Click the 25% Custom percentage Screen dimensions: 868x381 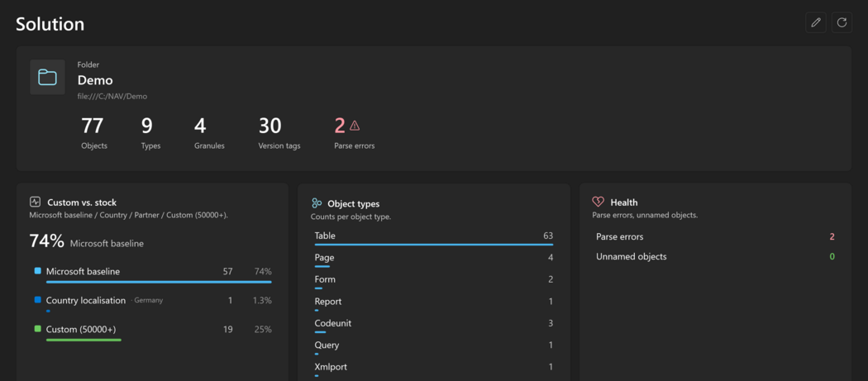click(263, 329)
